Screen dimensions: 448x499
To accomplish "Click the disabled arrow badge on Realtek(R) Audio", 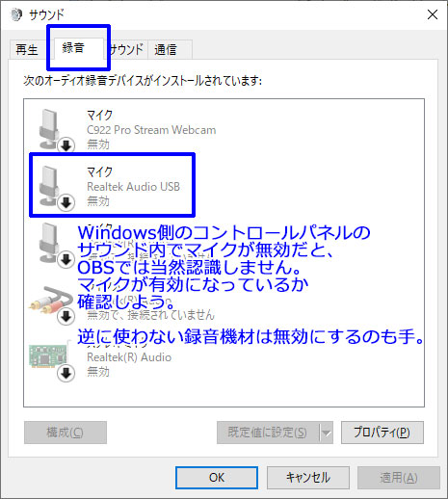I will [x=66, y=373].
